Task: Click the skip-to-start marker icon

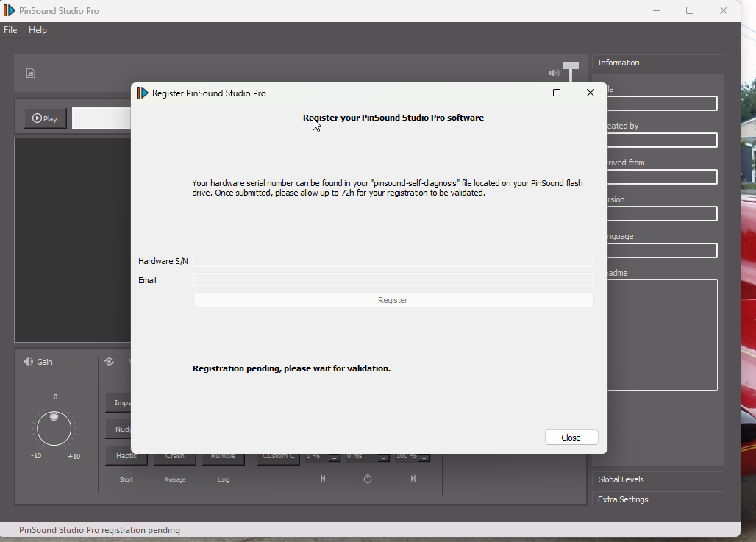Action: click(323, 479)
